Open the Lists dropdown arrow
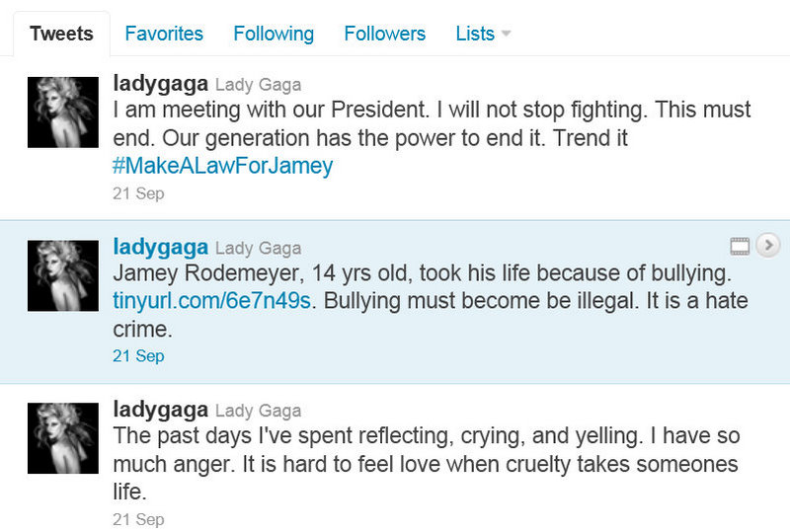Screen dimensions: 790x532 point(507,34)
